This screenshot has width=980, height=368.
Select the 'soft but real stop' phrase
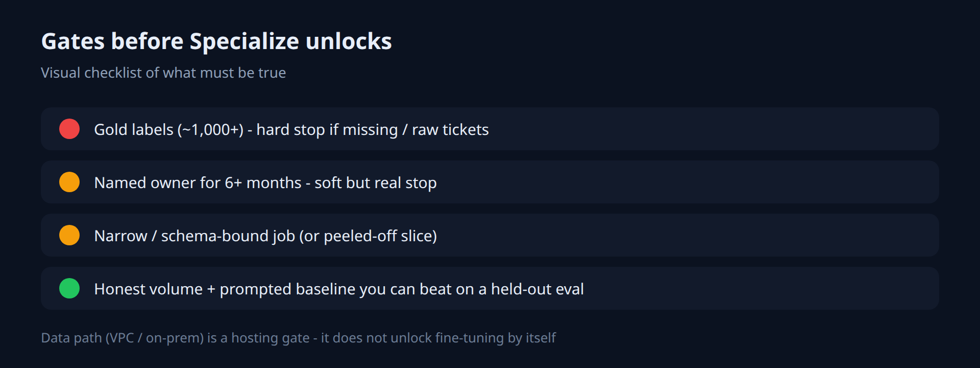pos(376,183)
